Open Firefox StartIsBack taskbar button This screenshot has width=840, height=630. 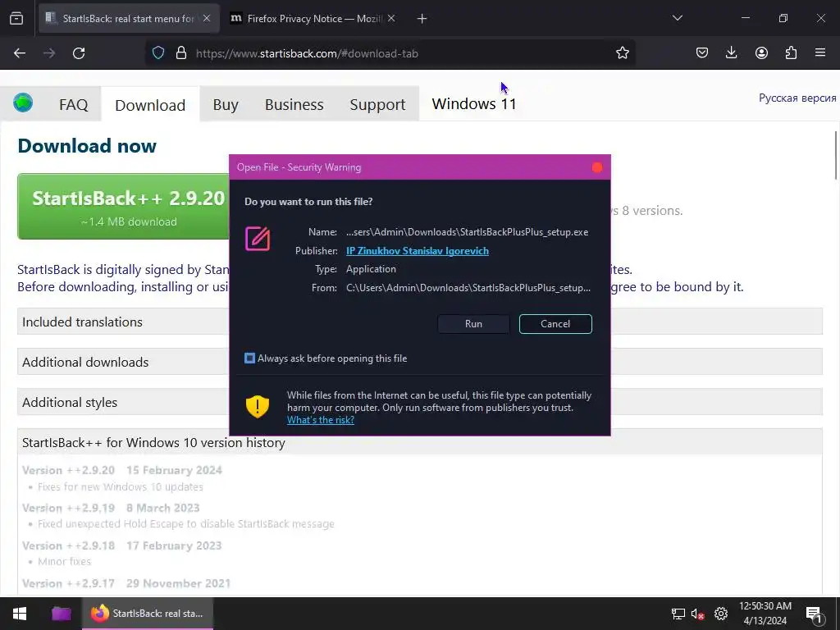(x=148, y=614)
